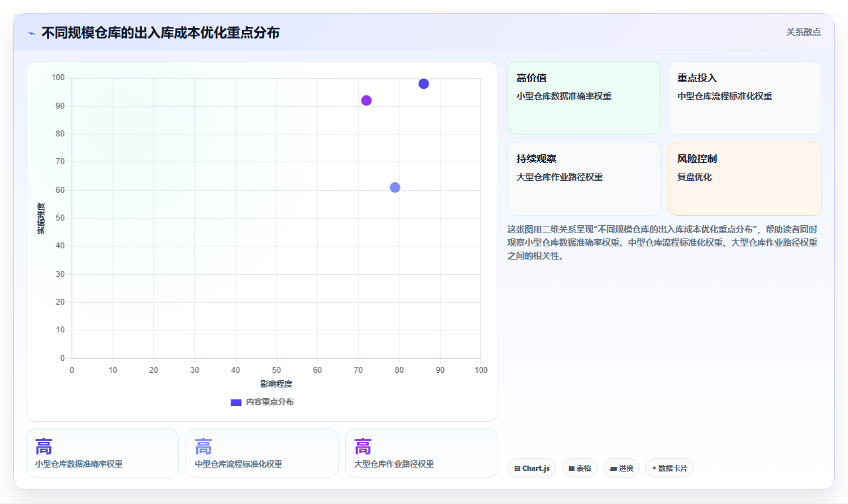Click the 表格 tag chip
Image resolution: width=848 pixels, height=504 pixels.
coord(580,468)
